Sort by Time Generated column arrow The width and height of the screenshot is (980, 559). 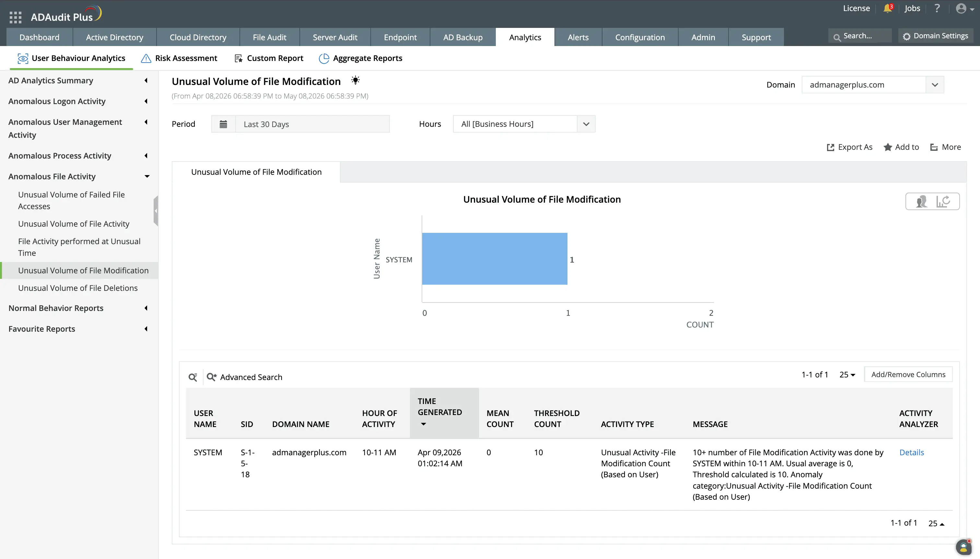click(x=423, y=424)
